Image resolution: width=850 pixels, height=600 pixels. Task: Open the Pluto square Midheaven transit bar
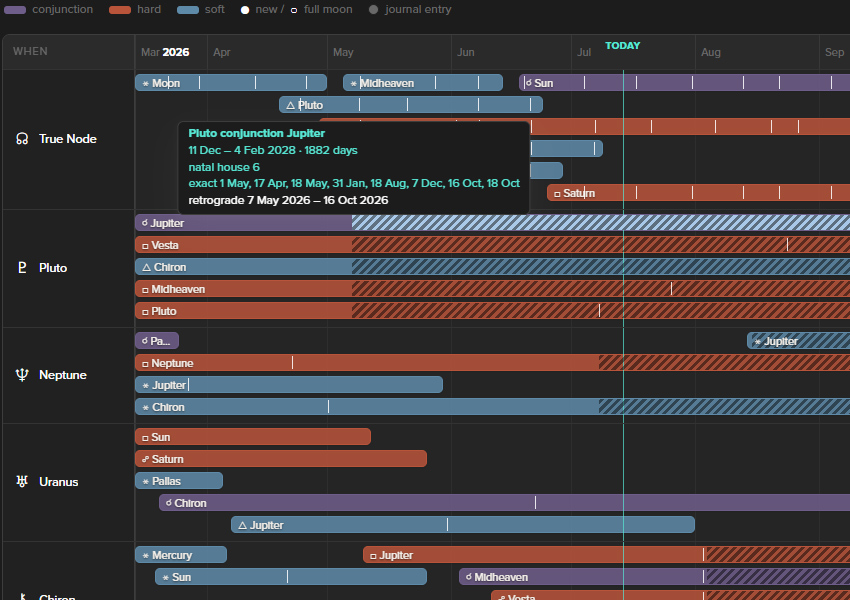[x=492, y=289]
